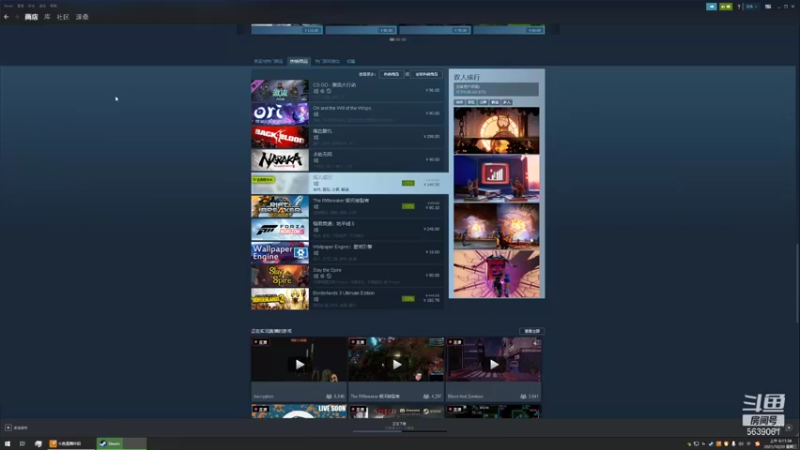Open the 库 (Library) tab
The image size is (800, 450).
click(47, 17)
